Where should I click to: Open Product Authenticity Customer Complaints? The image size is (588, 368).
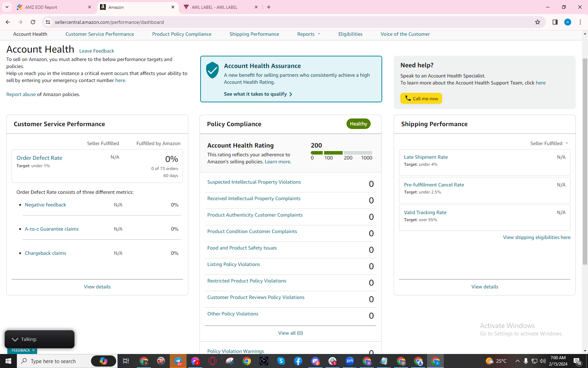(x=255, y=215)
